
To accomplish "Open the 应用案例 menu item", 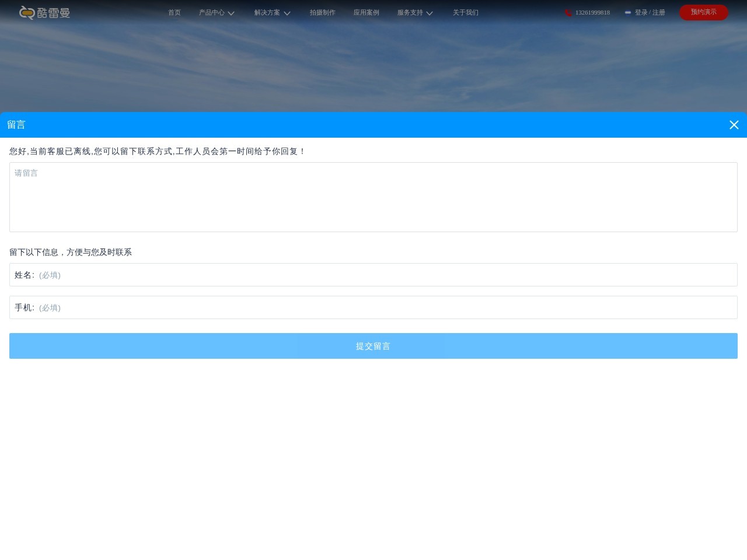I will click(x=366, y=12).
